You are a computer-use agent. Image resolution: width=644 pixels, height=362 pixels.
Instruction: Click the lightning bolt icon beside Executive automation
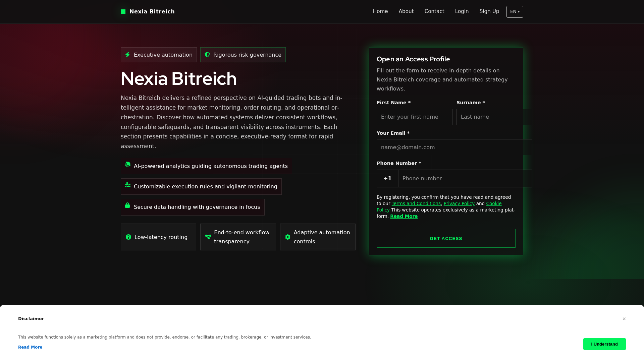127,55
